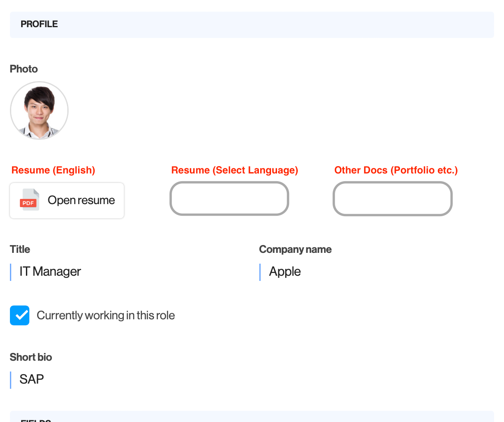Click the PROFILE section header
Image resolution: width=504 pixels, height=422 pixels.
point(39,24)
